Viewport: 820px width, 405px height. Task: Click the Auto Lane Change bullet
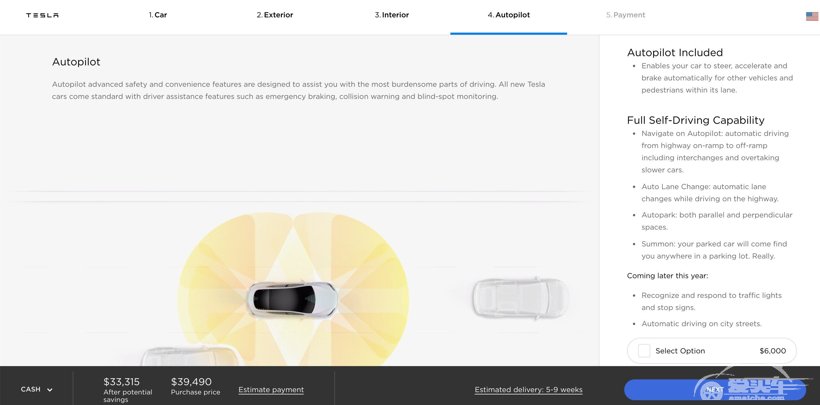point(710,193)
